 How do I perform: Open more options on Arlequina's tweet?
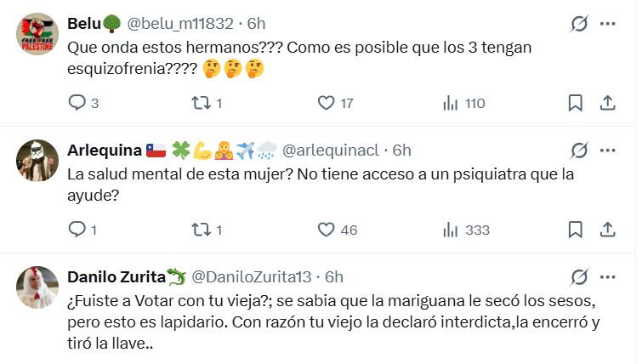pyautogui.click(x=607, y=151)
